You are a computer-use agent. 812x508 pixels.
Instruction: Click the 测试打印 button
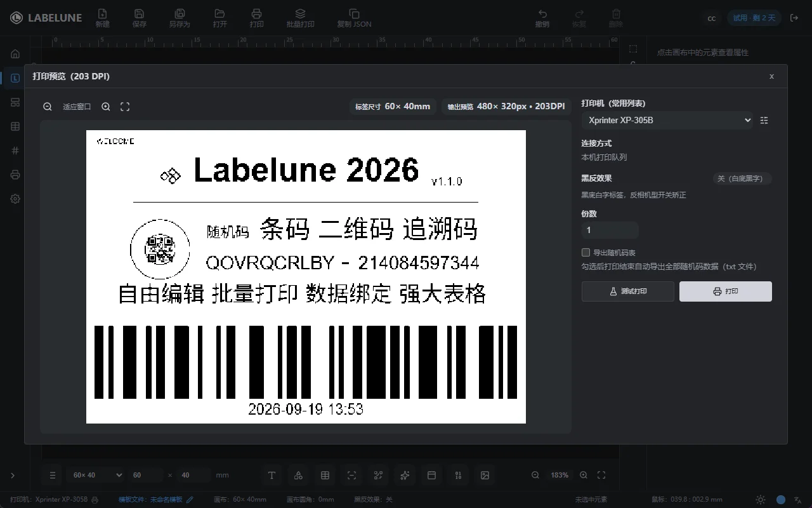(x=628, y=291)
